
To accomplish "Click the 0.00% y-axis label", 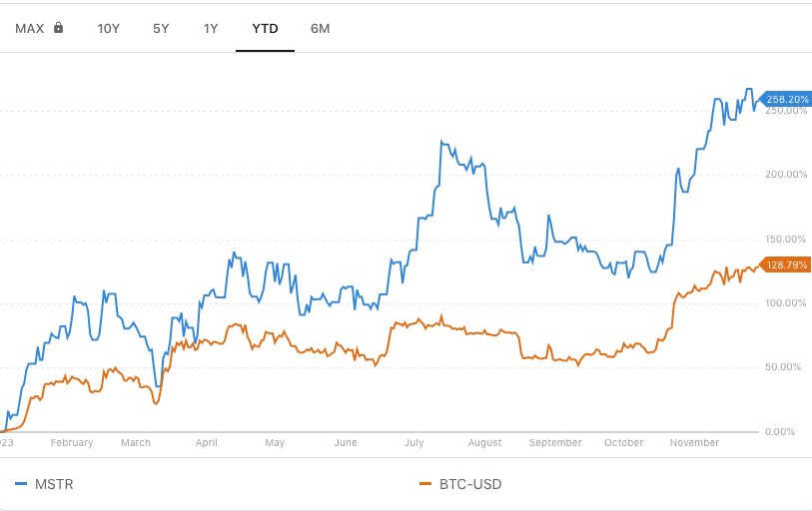I will [x=780, y=432].
